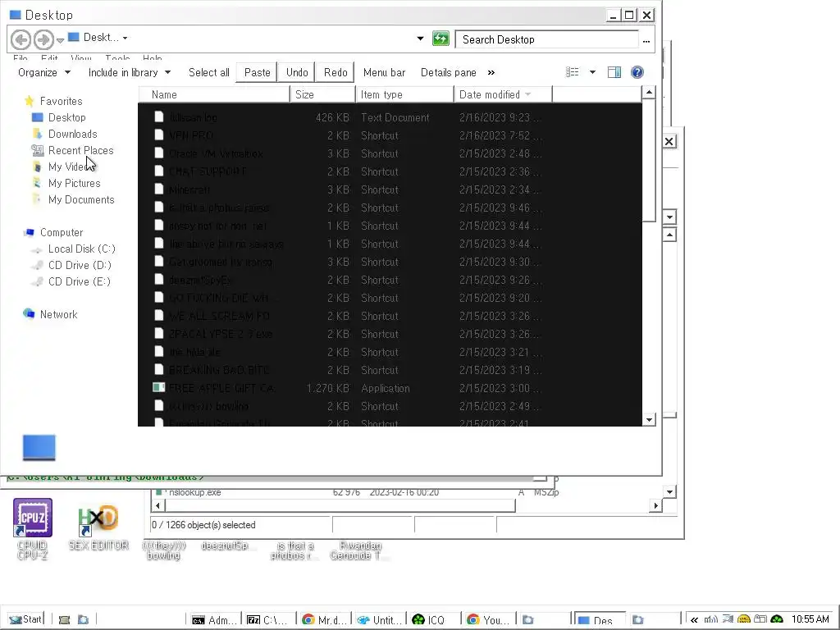The width and height of the screenshot is (840, 630).
Task: Click right scroll arrow in background window
Action: pos(655,505)
